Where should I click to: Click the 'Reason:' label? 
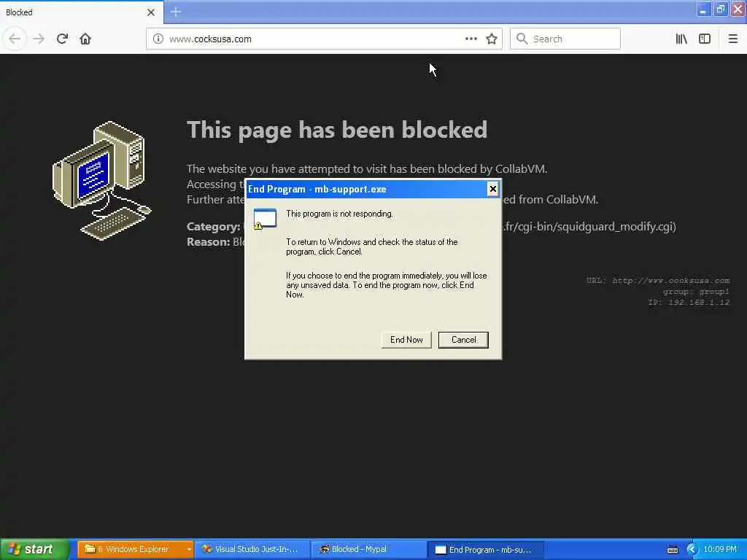[x=208, y=242]
